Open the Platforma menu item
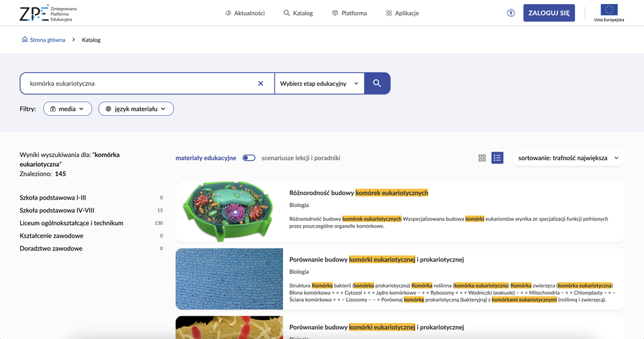Viewport: 644px width, 339px height. click(x=350, y=13)
